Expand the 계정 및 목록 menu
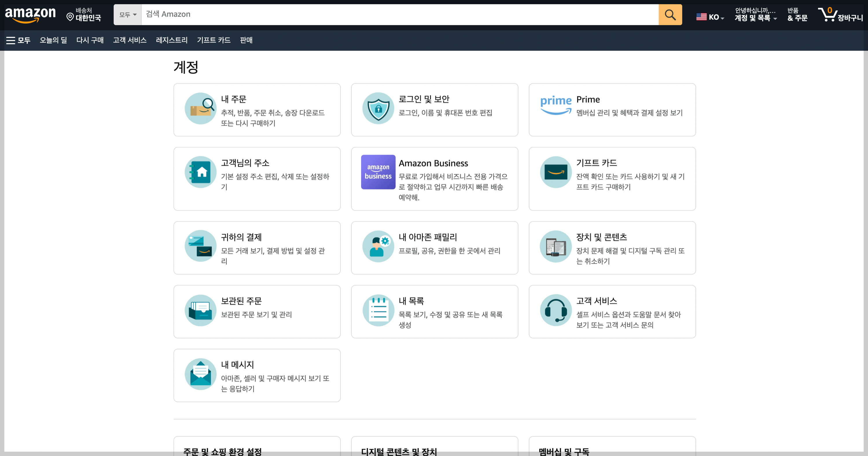Image resolution: width=868 pixels, height=456 pixels. tap(755, 14)
